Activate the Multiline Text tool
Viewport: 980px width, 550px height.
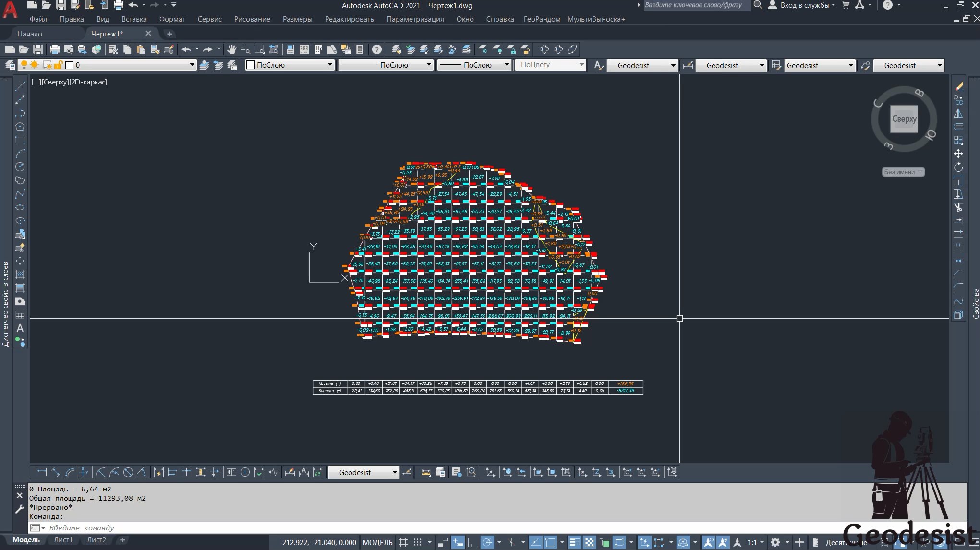[20, 327]
